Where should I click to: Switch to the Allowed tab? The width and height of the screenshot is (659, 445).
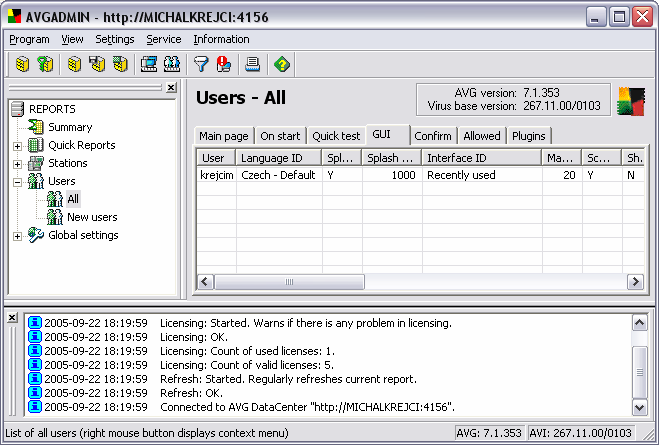coord(482,136)
